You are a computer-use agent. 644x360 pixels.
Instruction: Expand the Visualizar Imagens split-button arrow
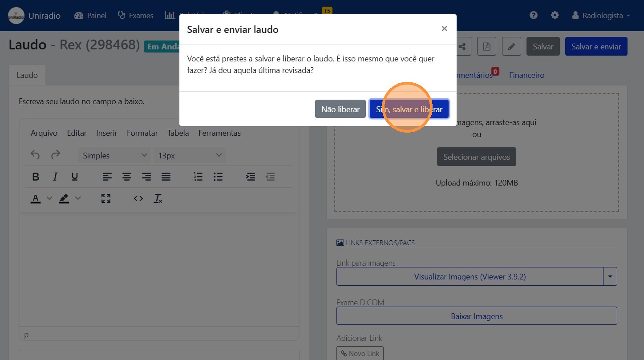610,277
